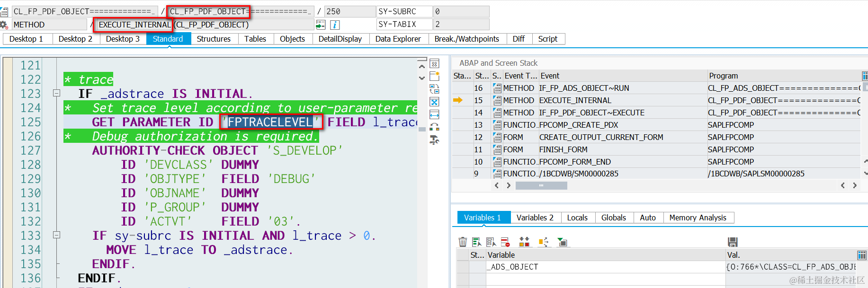Click source editor scroll up chevron
868x288 pixels.
(x=422, y=67)
